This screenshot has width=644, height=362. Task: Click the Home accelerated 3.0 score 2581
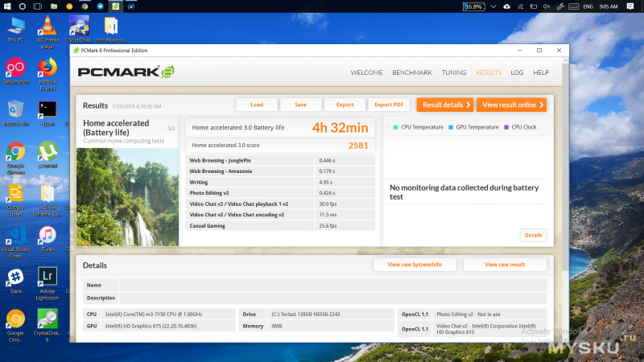point(358,146)
